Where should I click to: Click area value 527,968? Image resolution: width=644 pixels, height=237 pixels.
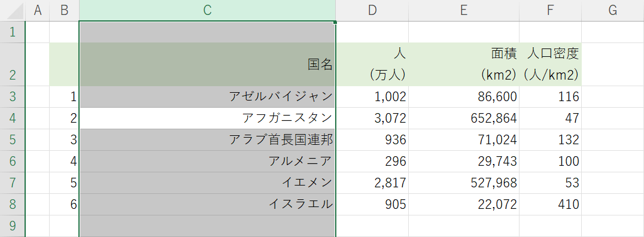click(x=464, y=183)
